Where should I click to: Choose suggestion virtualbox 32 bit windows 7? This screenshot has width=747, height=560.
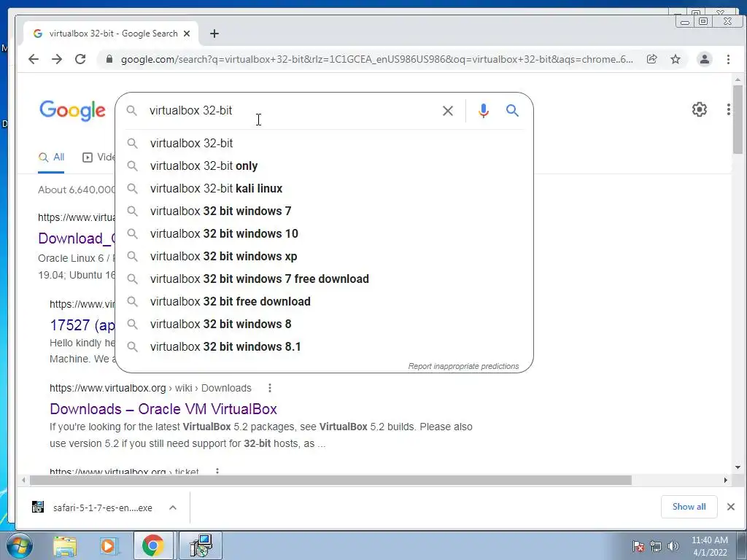324,211
